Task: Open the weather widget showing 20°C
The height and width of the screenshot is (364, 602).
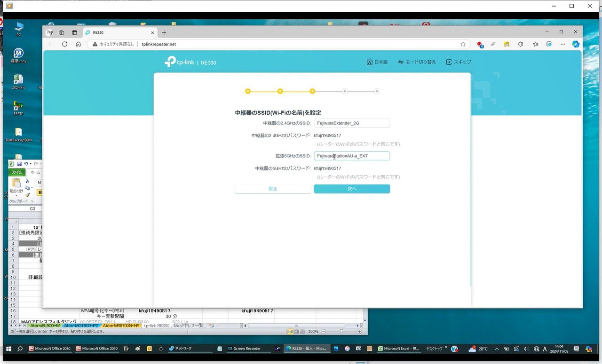Action: (x=478, y=349)
